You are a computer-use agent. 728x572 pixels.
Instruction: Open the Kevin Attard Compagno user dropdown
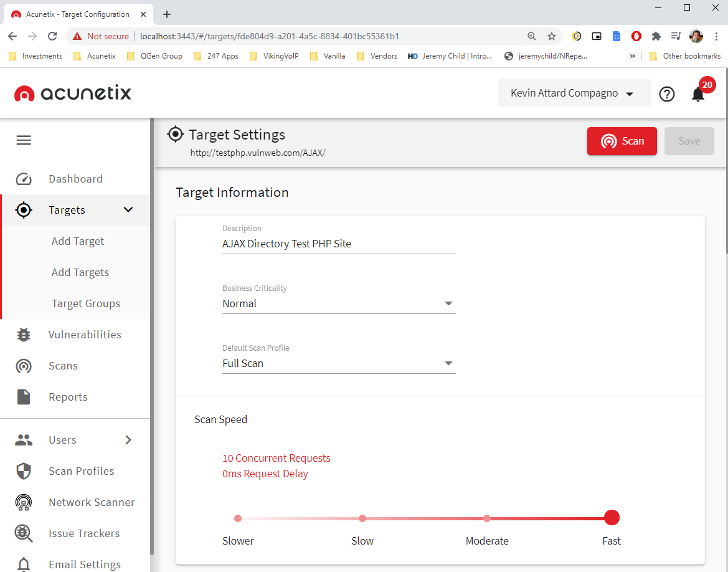[574, 93]
